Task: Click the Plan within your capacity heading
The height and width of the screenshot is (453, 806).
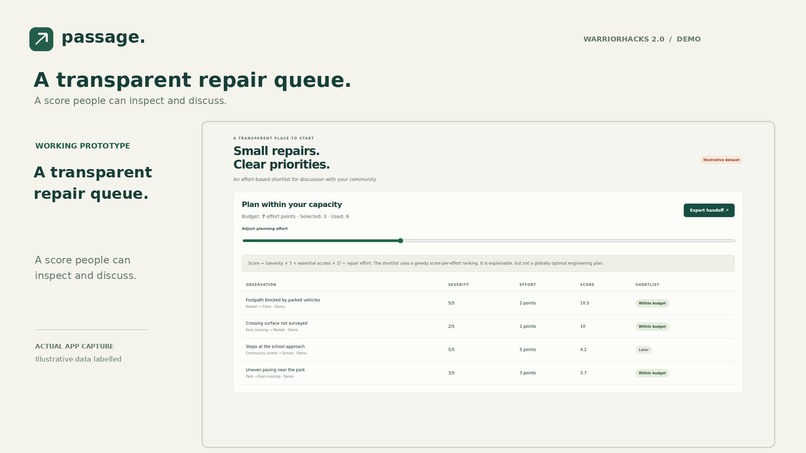Action: [291, 204]
